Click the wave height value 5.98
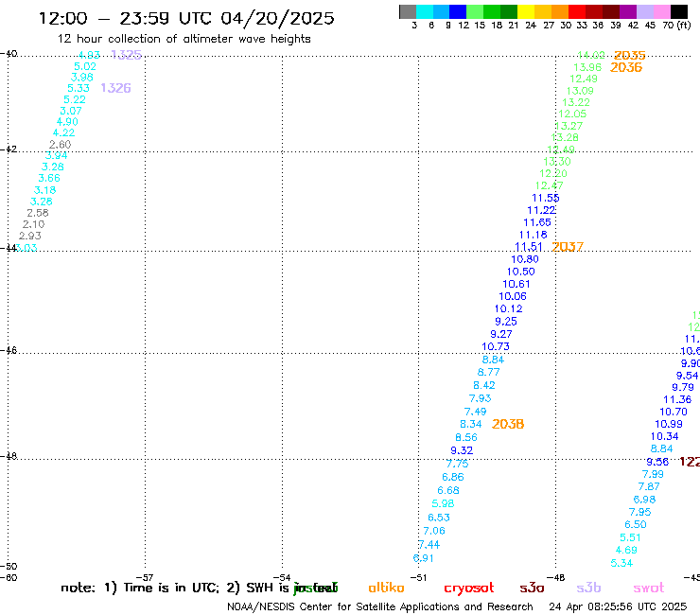This screenshot has height=615, width=700. click(x=443, y=503)
